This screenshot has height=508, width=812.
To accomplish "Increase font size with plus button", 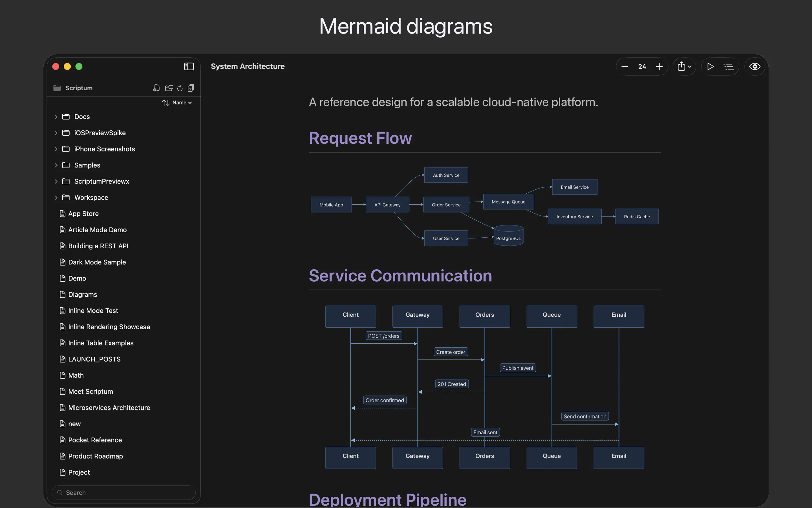I will click(x=659, y=67).
